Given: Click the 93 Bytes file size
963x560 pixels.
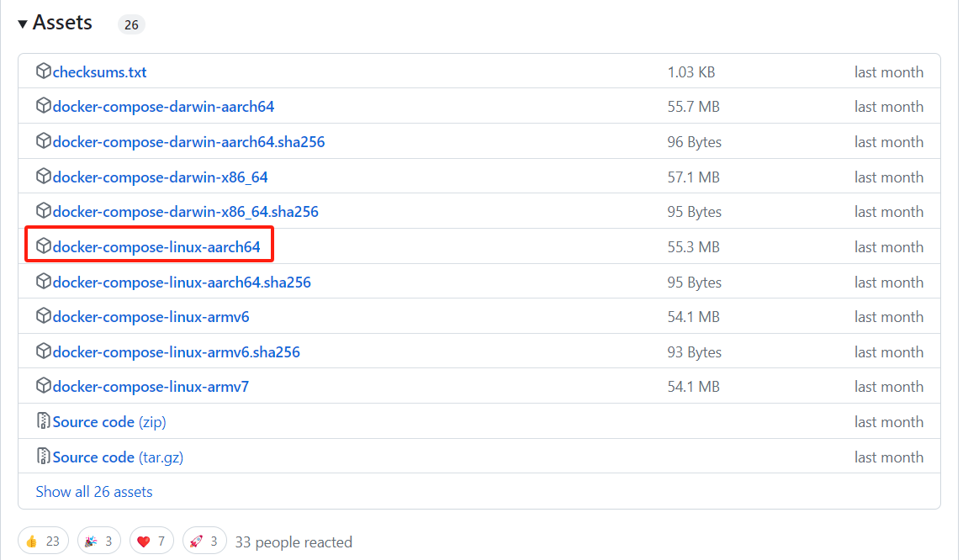Looking at the screenshot, I should coord(695,352).
